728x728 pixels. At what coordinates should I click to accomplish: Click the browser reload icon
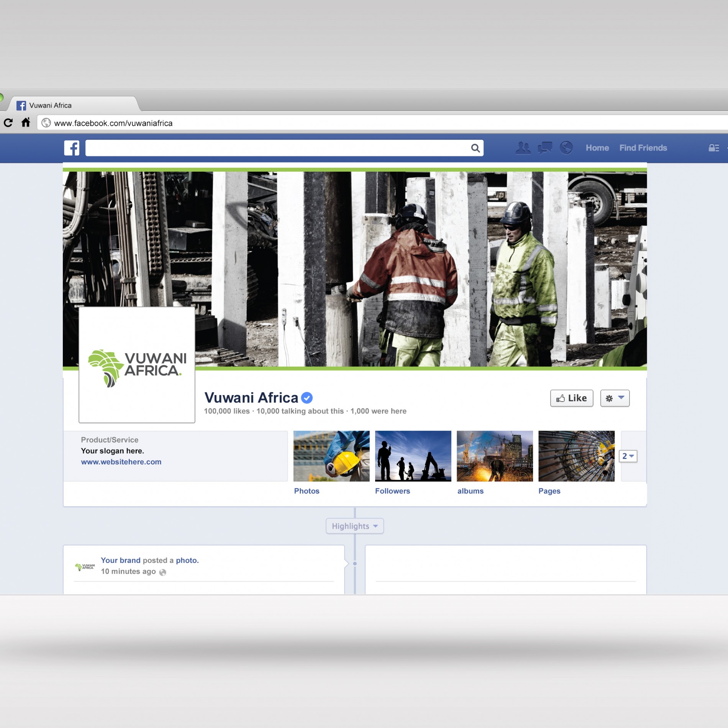click(x=8, y=123)
